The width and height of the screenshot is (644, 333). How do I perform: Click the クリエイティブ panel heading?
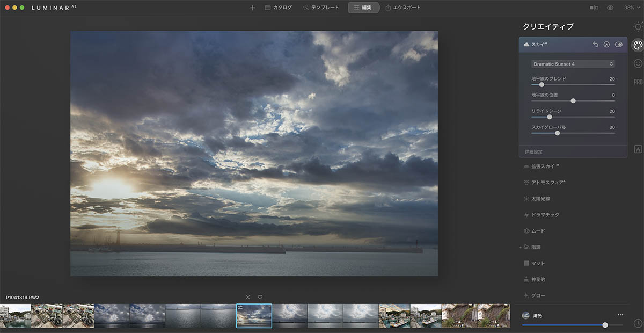click(548, 26)
